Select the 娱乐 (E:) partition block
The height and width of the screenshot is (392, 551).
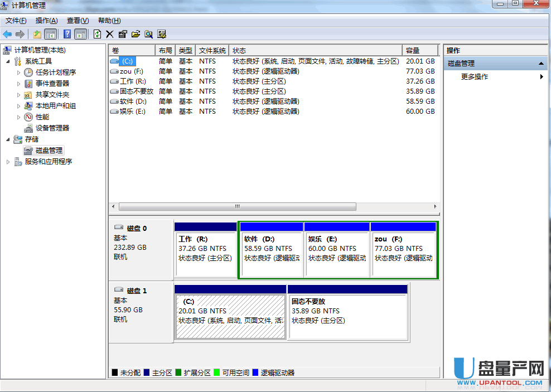point(337,249)
